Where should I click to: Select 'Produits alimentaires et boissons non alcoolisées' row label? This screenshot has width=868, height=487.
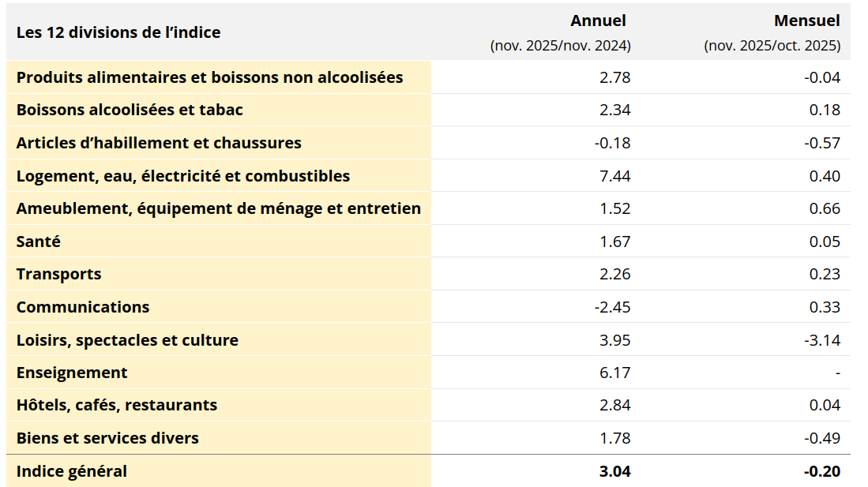coord(210,77)
